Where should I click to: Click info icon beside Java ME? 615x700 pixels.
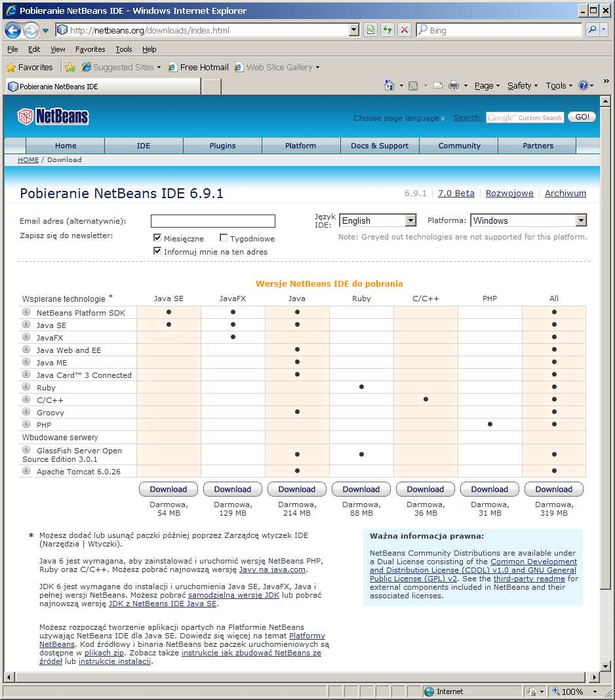(x=26, y=362)
